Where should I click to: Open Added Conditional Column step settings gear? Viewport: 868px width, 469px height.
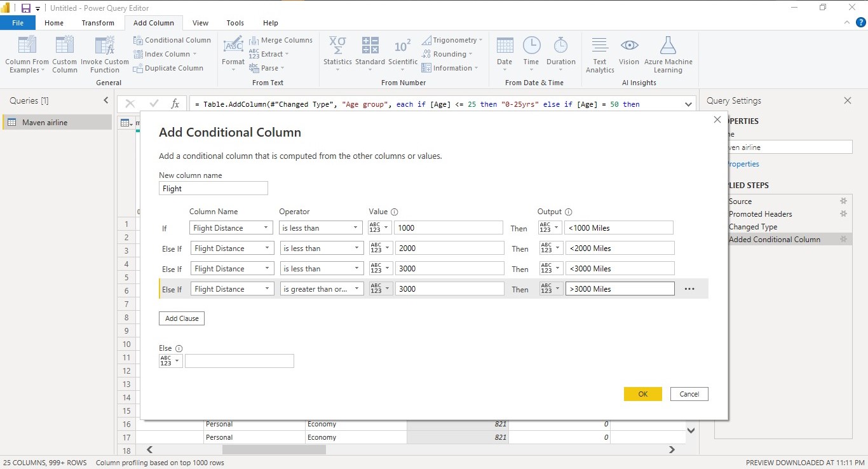[x=844, y=240]
